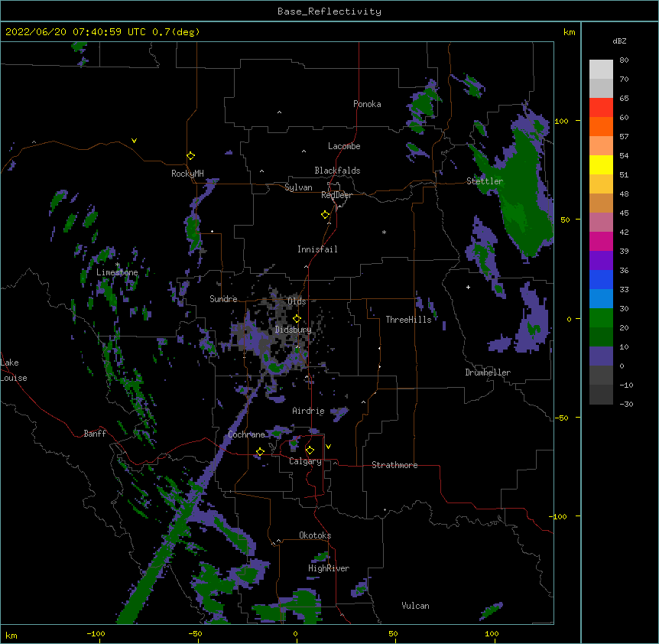Click the Ponoka city label
Viewport: 659px width, 644px height.
(367, 104)
